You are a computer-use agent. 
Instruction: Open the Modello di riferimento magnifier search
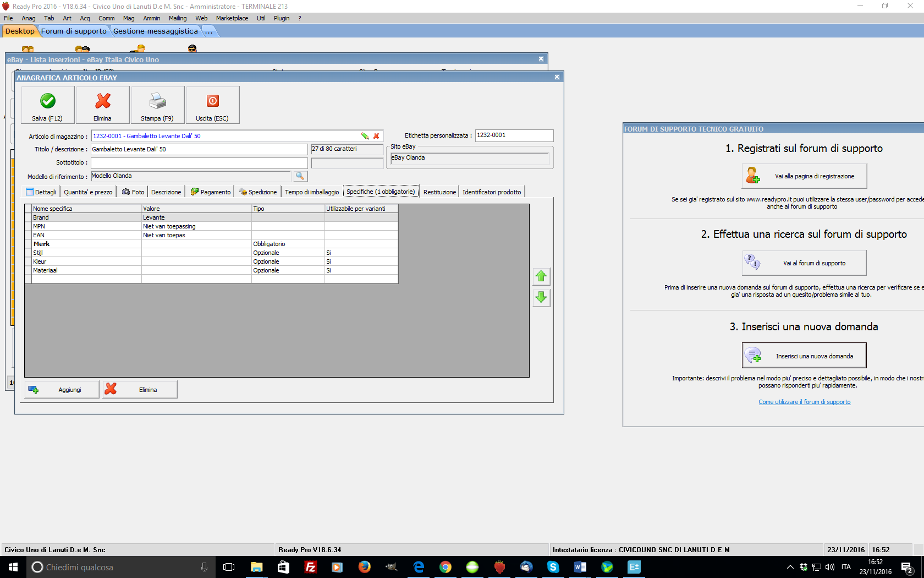click(x=300, y=176)
